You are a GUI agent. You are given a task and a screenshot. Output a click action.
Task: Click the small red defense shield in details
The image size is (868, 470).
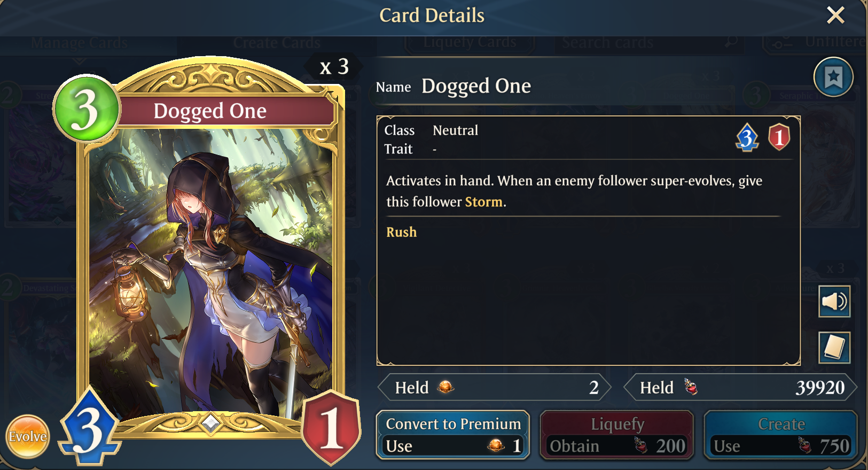(779, 137)
